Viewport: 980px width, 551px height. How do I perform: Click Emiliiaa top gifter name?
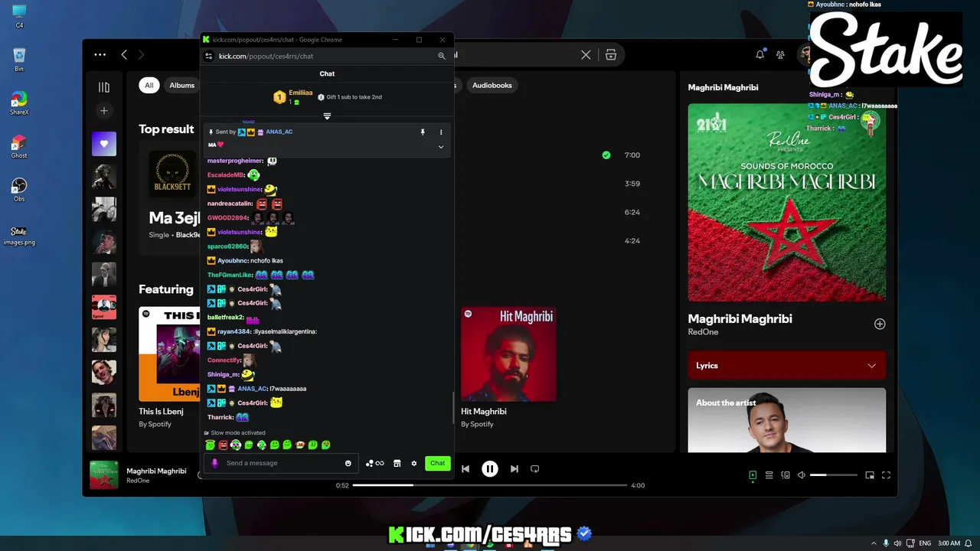pyautogui.click(x=301, y=93)
